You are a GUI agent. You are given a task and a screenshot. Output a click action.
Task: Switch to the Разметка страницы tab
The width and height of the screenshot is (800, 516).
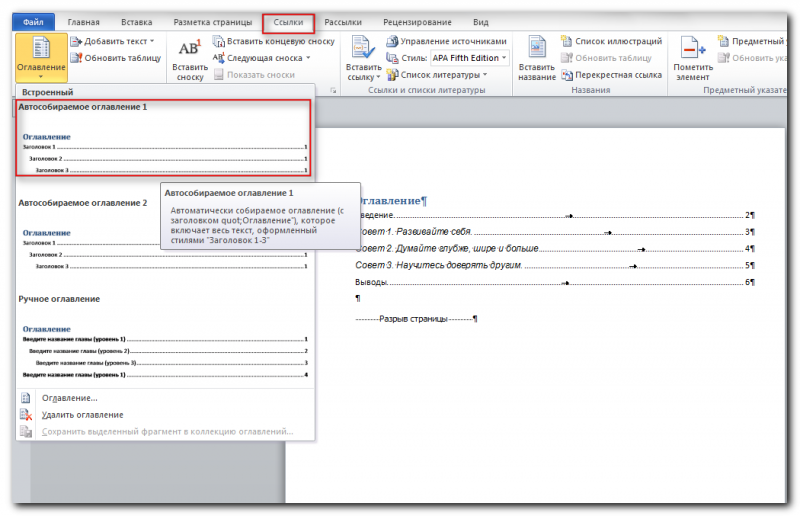tap(212, 22)
